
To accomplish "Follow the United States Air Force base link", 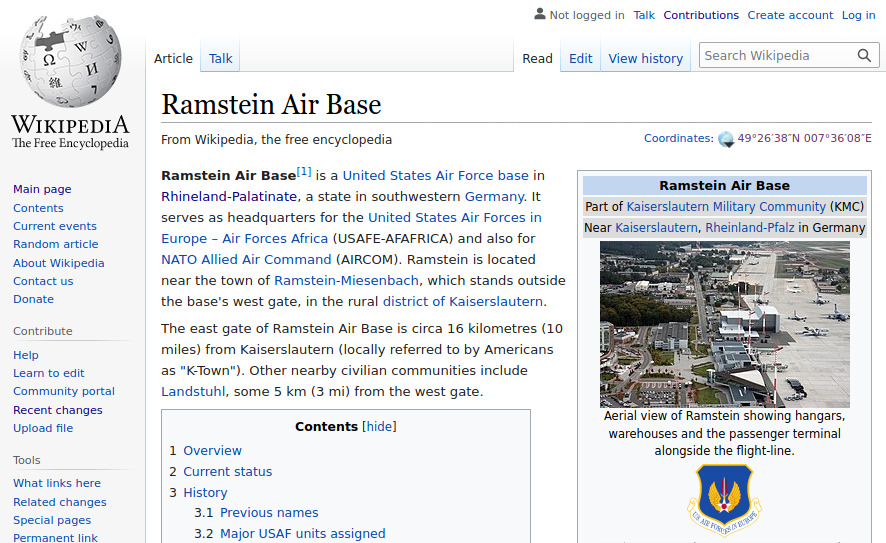I will tap(436, 176).
